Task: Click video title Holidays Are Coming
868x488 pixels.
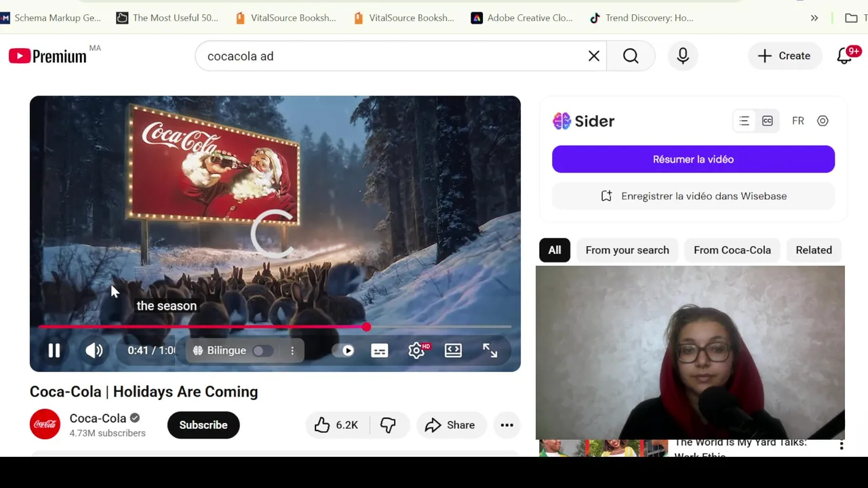Action: [x=144, y=392]
